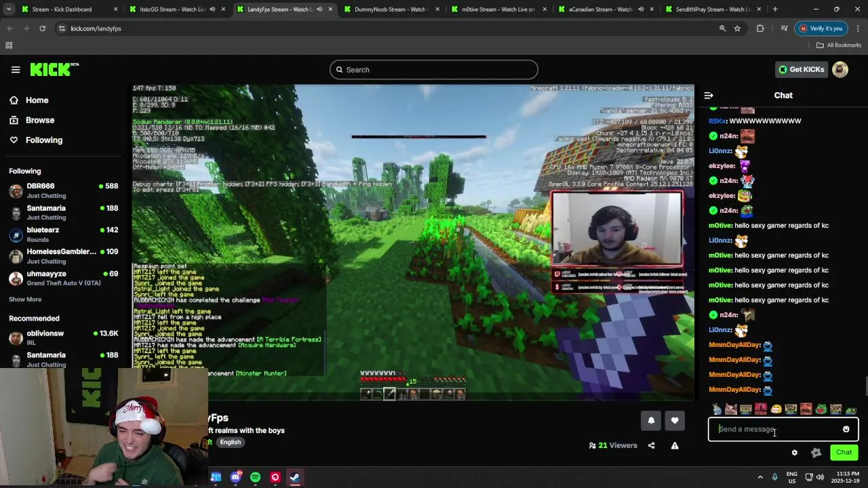Click the user avatar in Kick header
This screenshot has height=488, width=868.
coord(840,69)
